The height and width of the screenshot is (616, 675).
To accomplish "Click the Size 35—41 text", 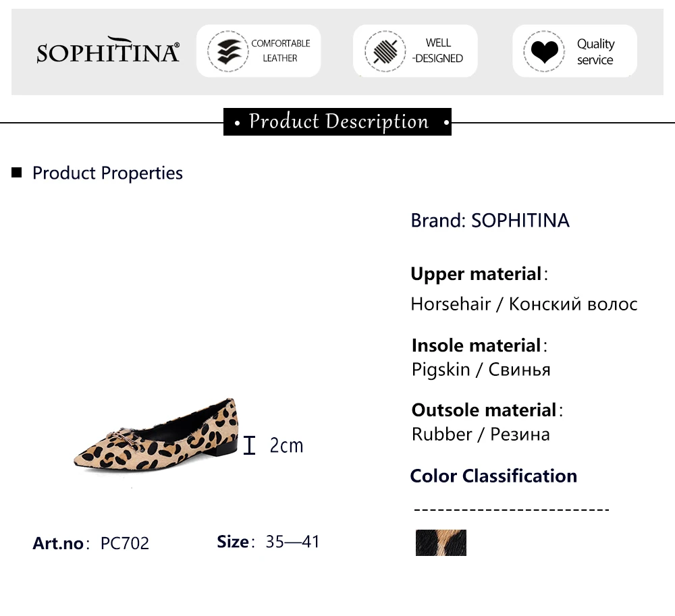I will pyautogui.click(x=268, y=542).
